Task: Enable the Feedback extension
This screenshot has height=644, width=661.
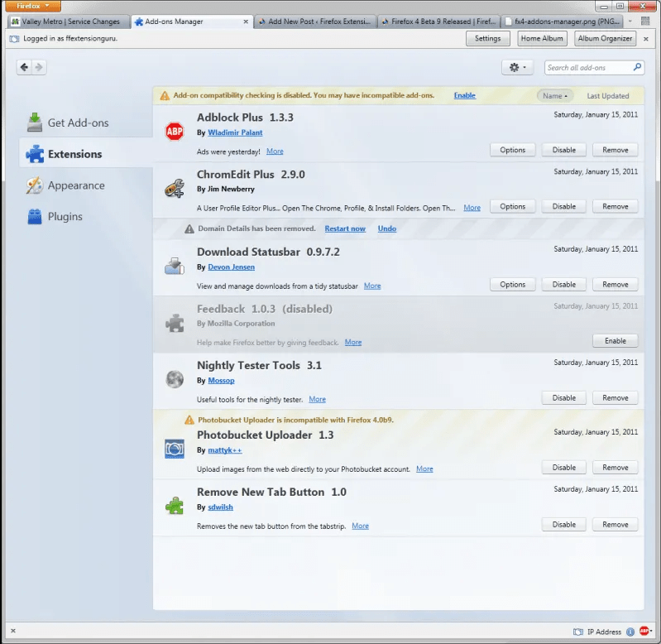Action: [615, 341]
